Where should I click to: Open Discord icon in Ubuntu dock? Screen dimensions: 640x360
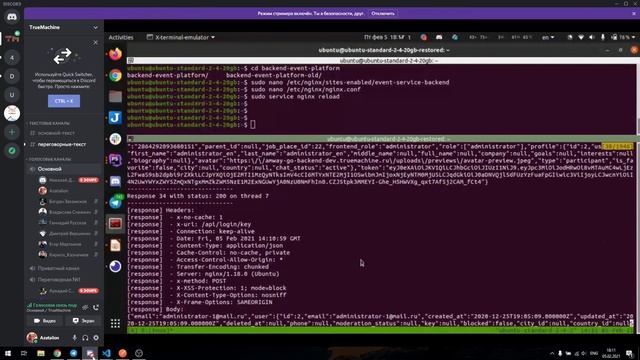(116, 181)
